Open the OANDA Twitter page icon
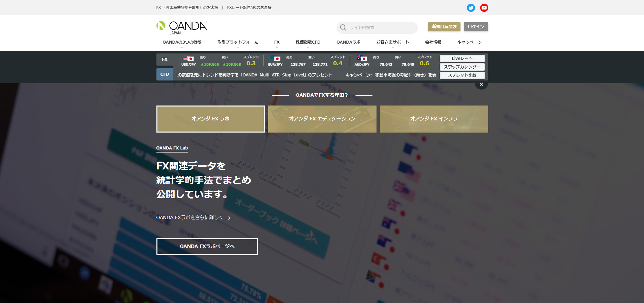Viewport: 644px width, 303px height. pyautogui.click(x=471, y=8)
